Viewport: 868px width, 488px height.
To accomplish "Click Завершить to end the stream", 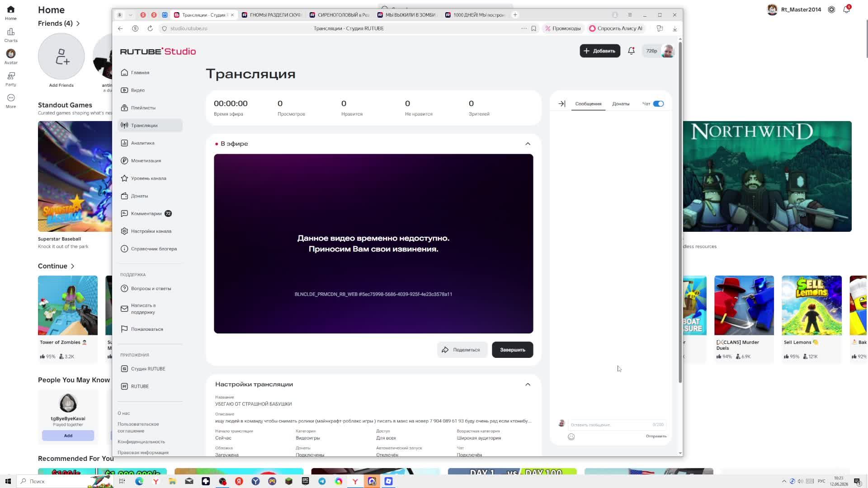I will pyautogui.click(x=512, y=350).
